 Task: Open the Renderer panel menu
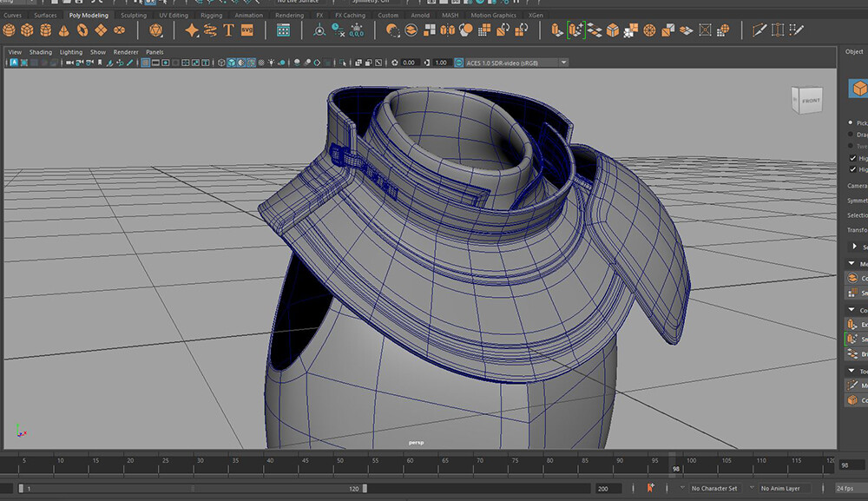point(126,52)
